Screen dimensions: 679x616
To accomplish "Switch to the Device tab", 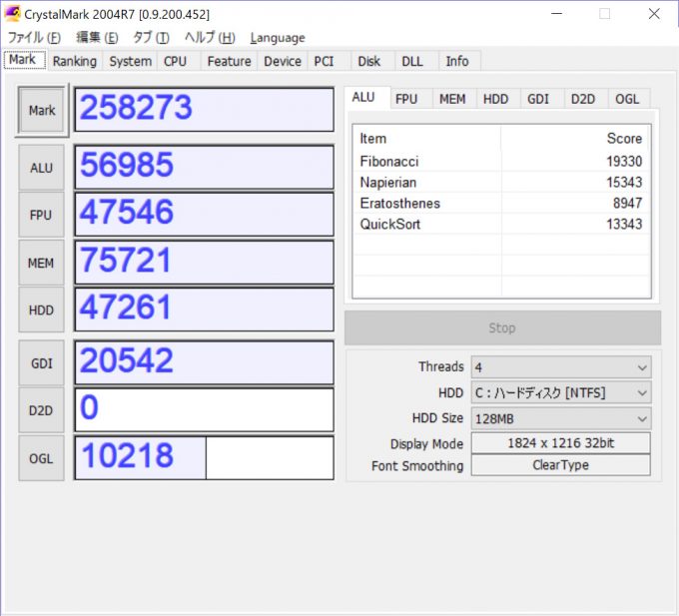I will (283, 62).
